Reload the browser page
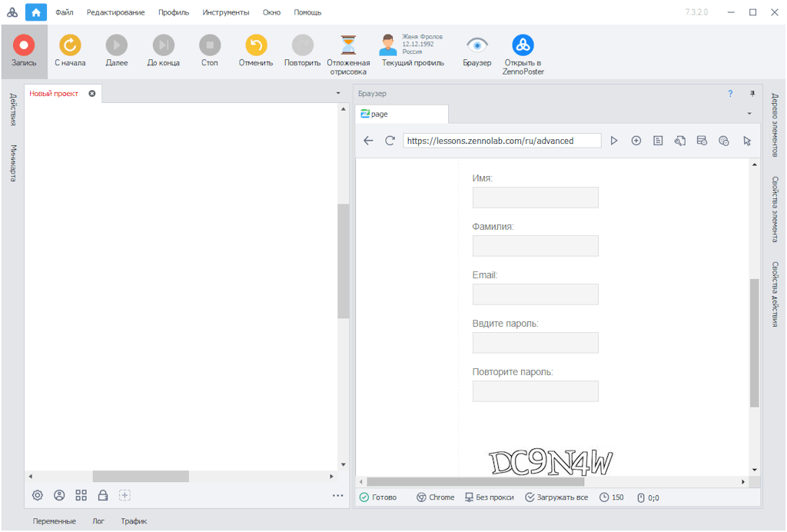Image resolution: width=787 pixels, height=532 pixels. pos(390,141)
